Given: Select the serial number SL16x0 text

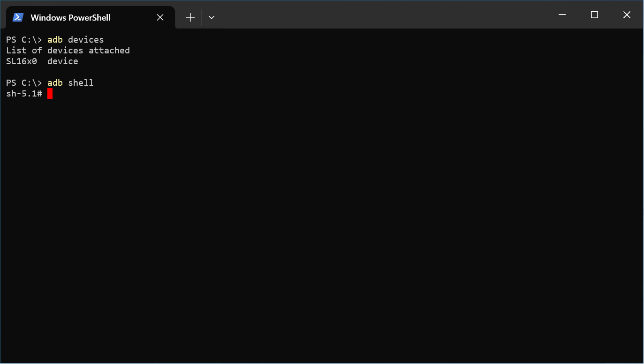Looking at the screenshot, I should click(22, 61).
